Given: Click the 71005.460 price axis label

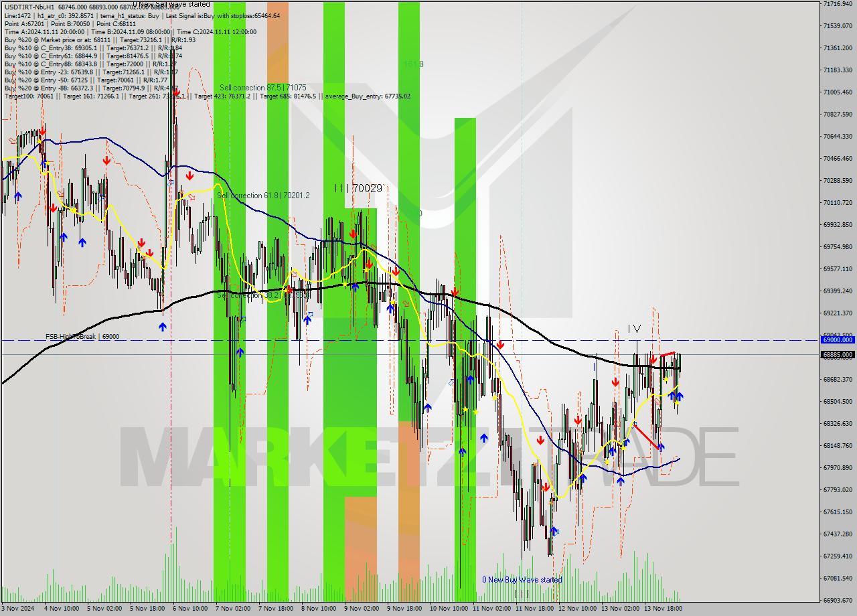Looking at the screenshot, I should (838, 92).
